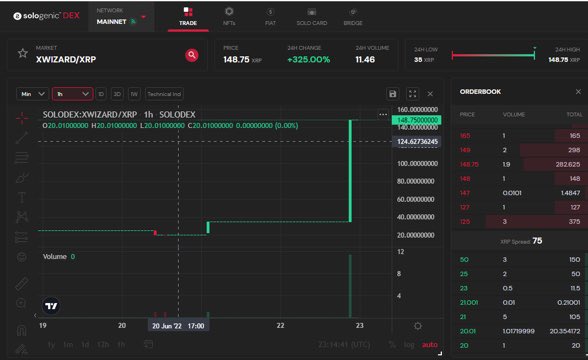The height and width of the screenshot is (360, 588).
Task: Save the chart layout with disk icon
Action: [392, 94]
